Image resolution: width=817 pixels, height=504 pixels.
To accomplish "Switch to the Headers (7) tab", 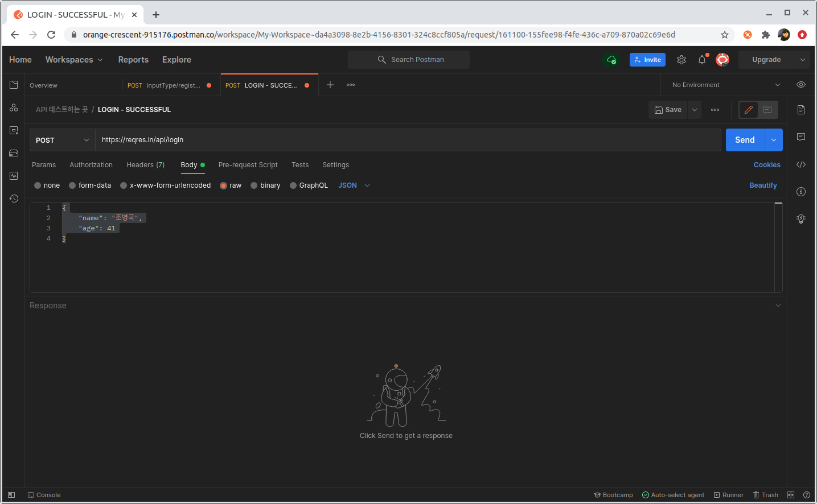I will pos(145,165).
